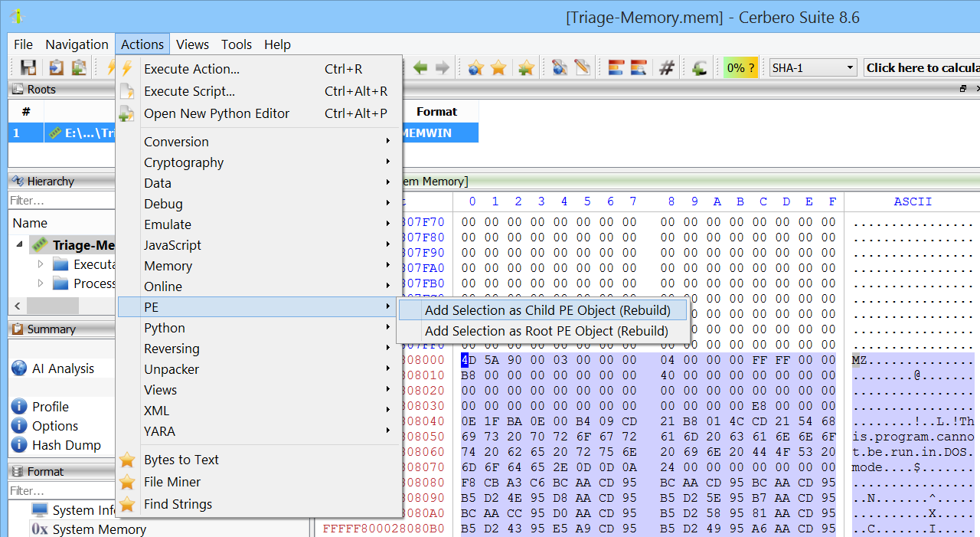This screenshot has height=537, width=980.
Task: Click the 0% ? risk indicator
Action: pos(740,68)
